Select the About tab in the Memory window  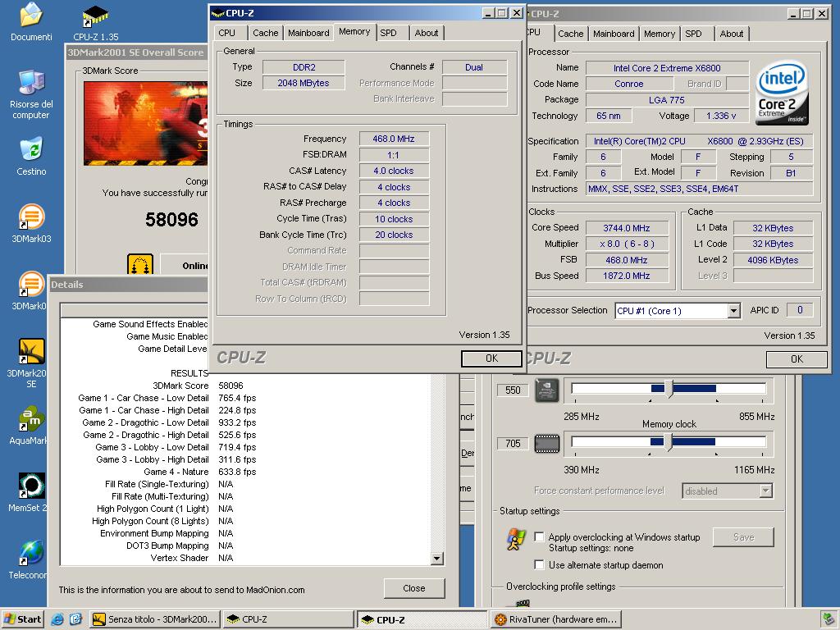(x=427, y=33)
